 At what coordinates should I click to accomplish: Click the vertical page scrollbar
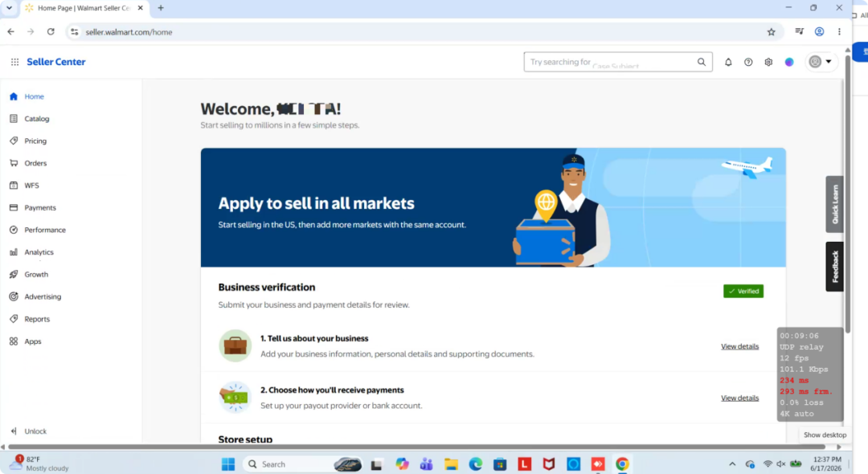coord(848,194)
